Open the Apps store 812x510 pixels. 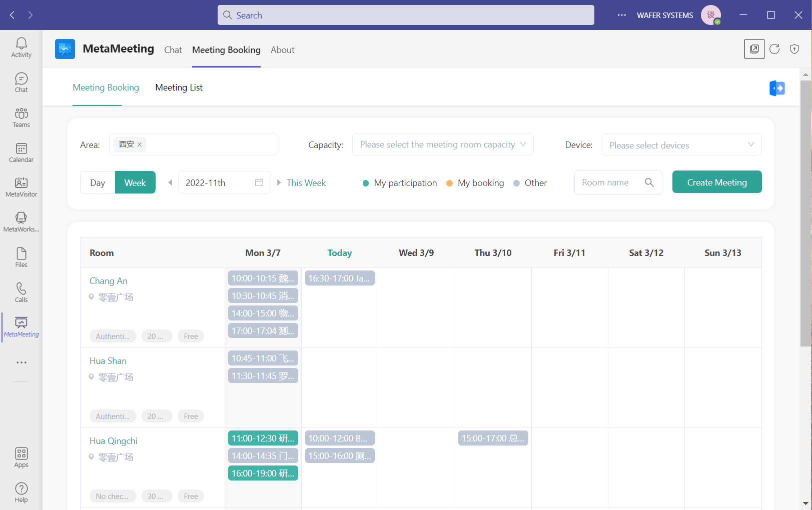[21, 457]
